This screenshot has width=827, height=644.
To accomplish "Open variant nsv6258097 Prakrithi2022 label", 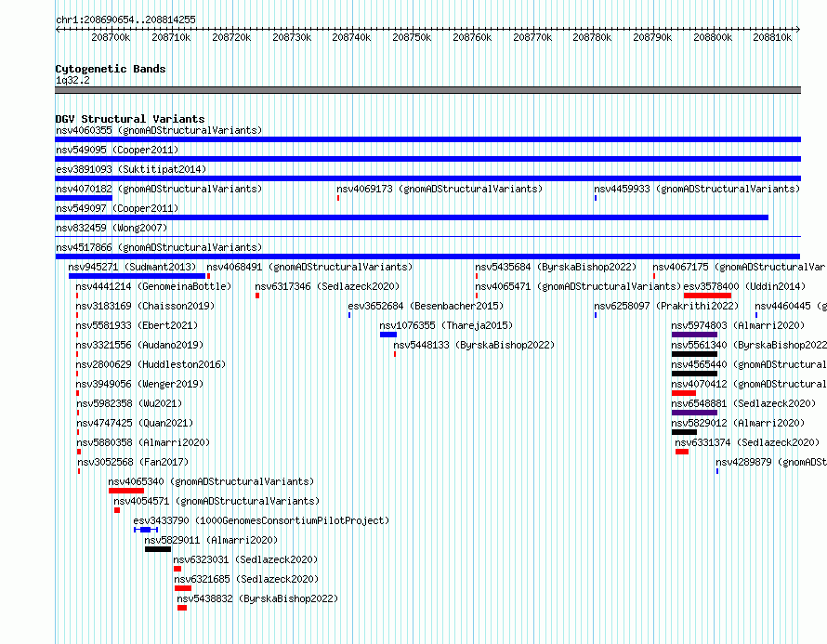I will click(666, 306).
